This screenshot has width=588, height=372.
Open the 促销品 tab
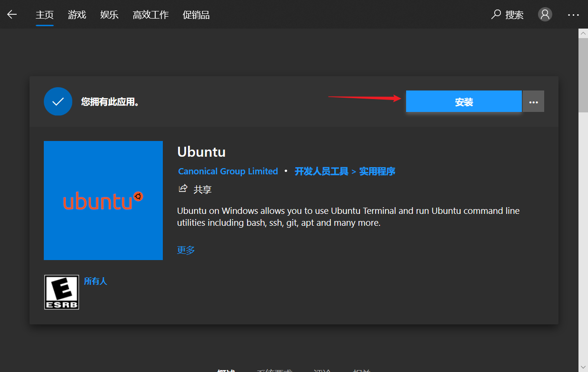(196, 15)
